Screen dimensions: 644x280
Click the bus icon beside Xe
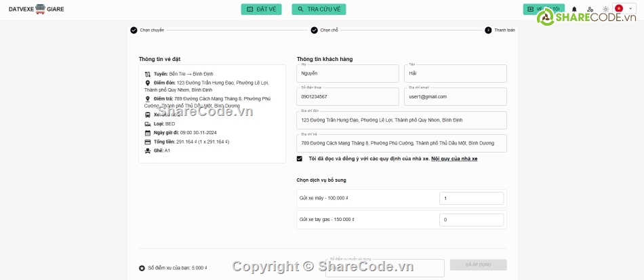tap(148, 115)
